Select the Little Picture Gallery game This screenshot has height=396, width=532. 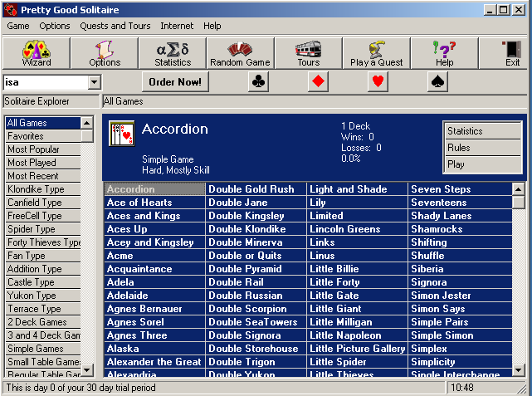[x=357, y=349]
